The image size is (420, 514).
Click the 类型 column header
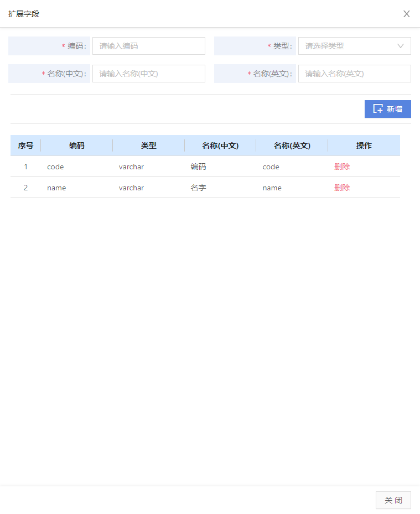point(148,146)
